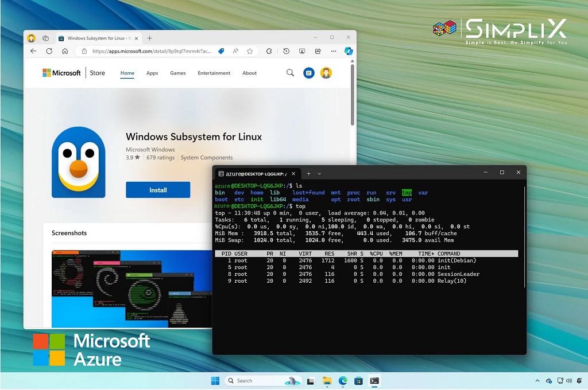Viewport: 588px width, 390px height.
Task: Click the Microsoft Store search magnifier
Action: point(290,73)
